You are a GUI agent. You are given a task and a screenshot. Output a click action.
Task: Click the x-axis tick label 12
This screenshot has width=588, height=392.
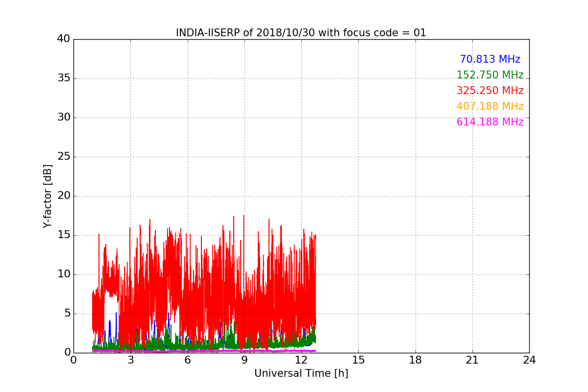pos(301,360)
